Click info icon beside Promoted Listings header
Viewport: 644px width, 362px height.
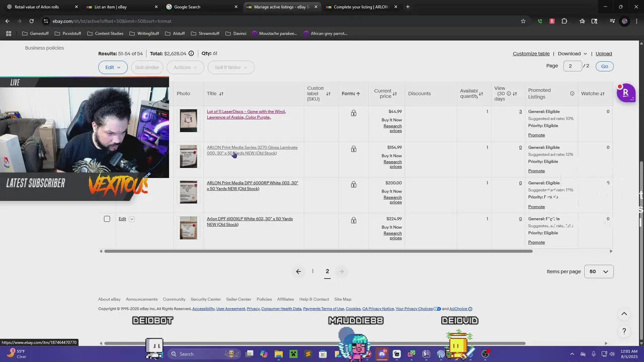coord(572,94)
